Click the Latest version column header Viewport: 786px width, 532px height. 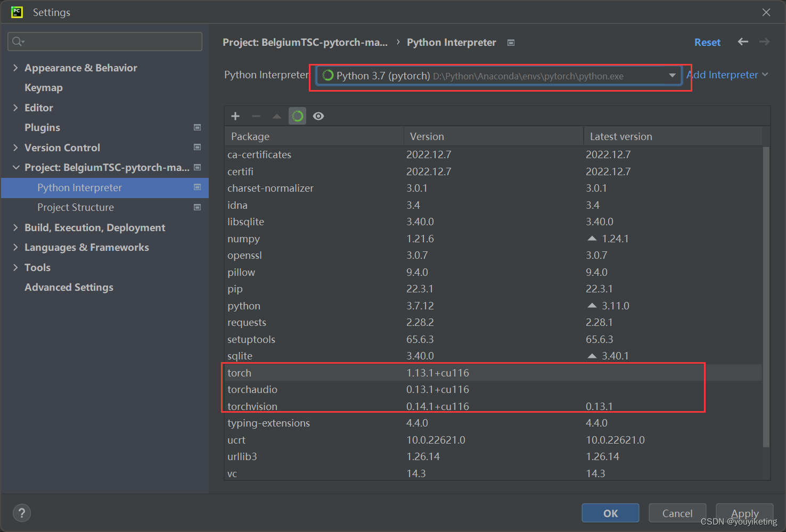(673, 136)
